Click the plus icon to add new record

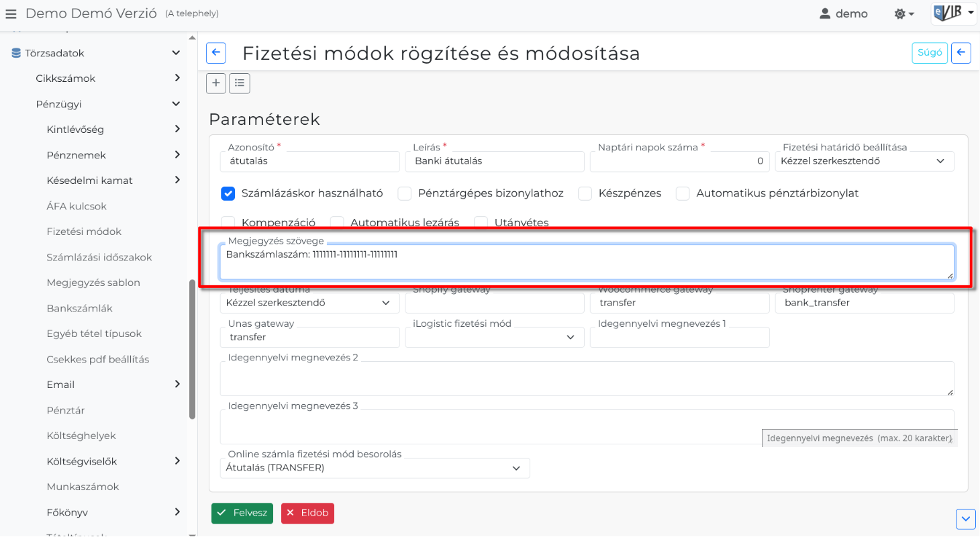pos(215,83)
